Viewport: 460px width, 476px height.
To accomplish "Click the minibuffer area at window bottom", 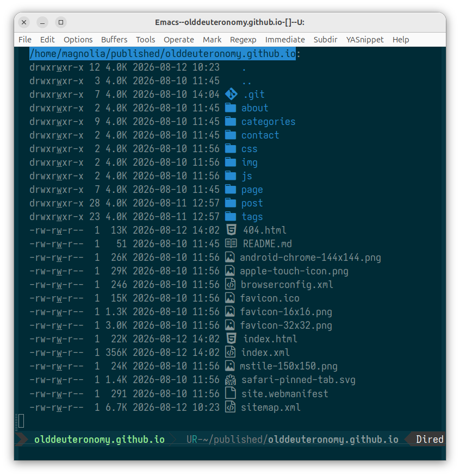I will pos(230,453).
